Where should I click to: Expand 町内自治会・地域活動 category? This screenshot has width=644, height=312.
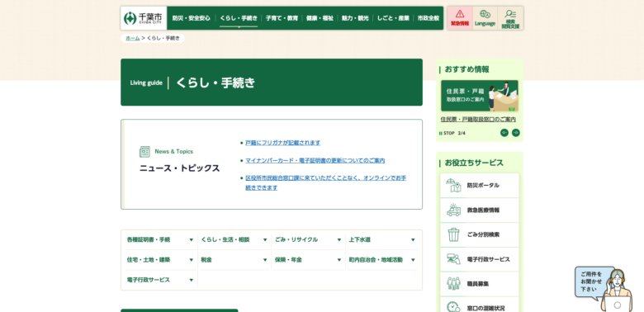(382, 260)
